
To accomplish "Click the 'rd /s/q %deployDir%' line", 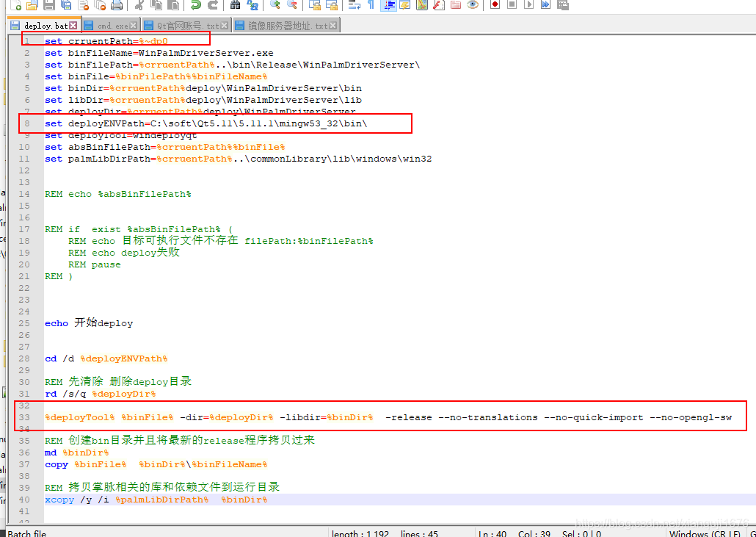I will [101, 394].
